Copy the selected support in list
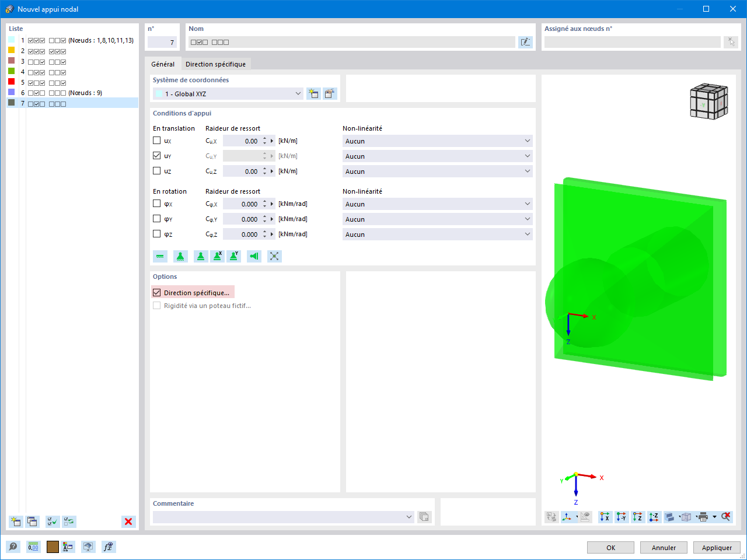Screen dimensions: 747x560 32,521
